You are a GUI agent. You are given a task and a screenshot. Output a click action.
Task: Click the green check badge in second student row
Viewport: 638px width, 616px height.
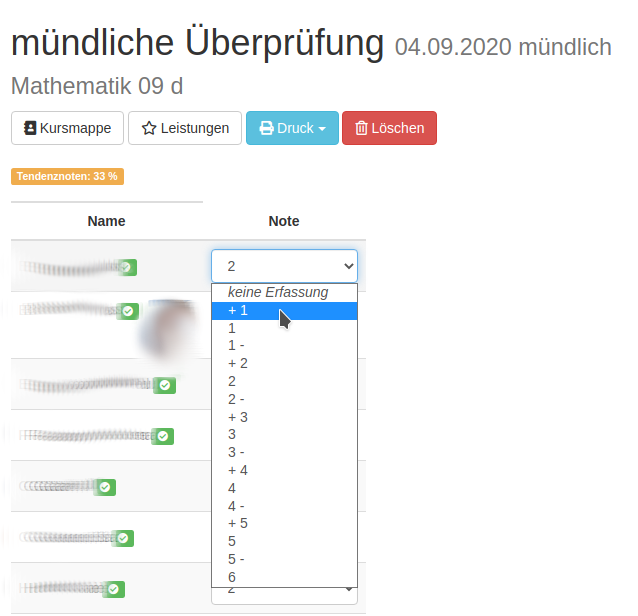pyautogui.click(x=128, y=312)
